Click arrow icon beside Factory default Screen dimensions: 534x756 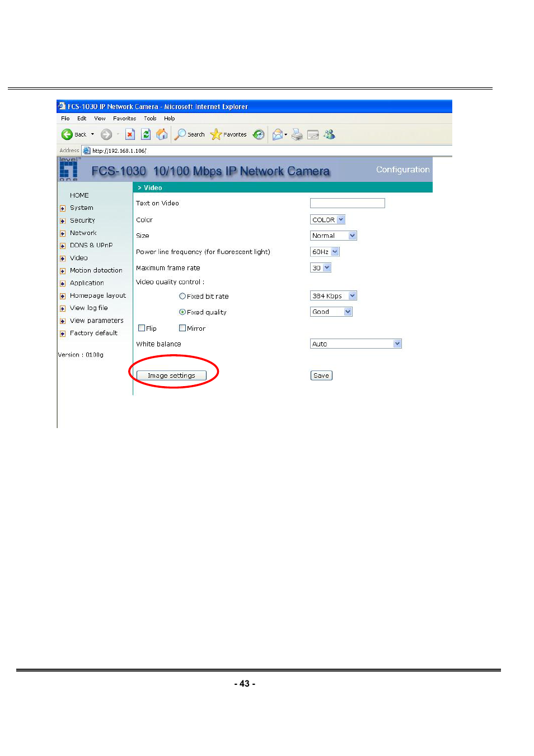[63, 334]
